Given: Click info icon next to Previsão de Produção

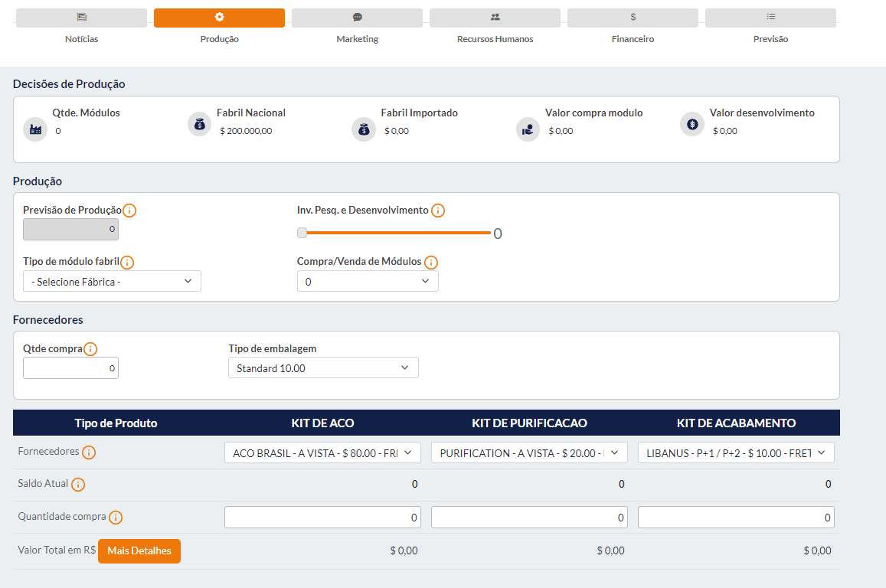Looking at the screenshot, I should coord(130,211).
